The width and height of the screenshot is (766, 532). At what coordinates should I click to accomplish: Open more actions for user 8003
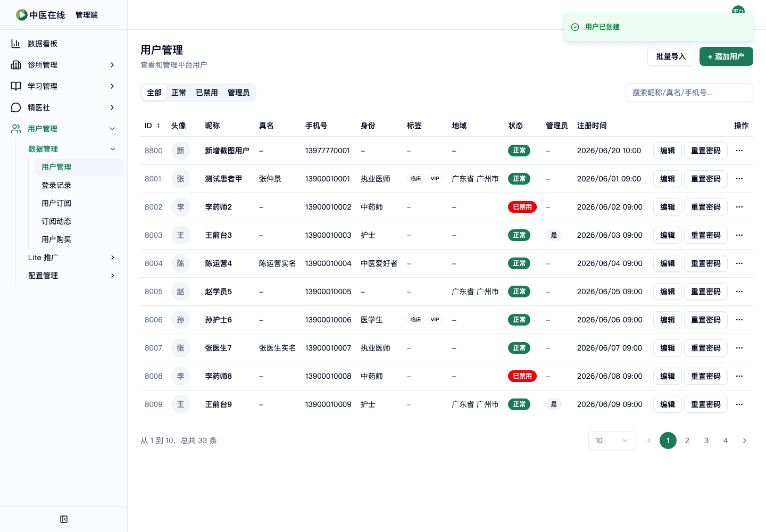coord(739,235)
